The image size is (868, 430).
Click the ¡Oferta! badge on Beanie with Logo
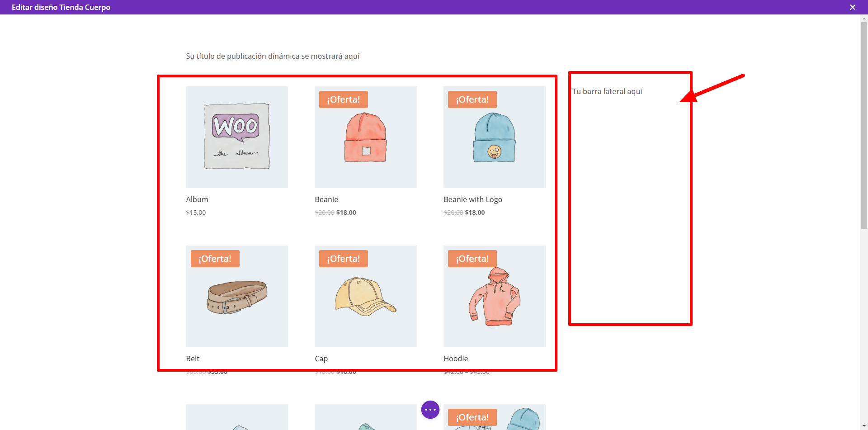tap(472, 99)
